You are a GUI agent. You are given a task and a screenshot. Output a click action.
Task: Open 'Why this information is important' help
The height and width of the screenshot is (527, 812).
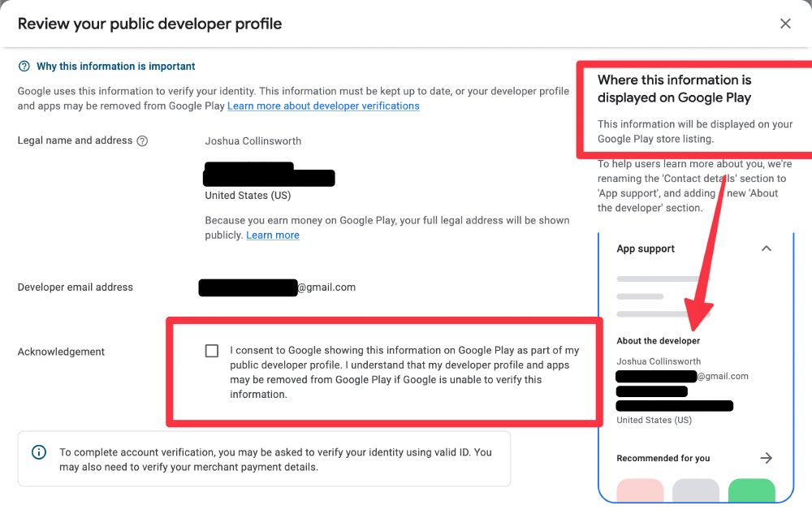pyautogui.click(x=115, y=67)
